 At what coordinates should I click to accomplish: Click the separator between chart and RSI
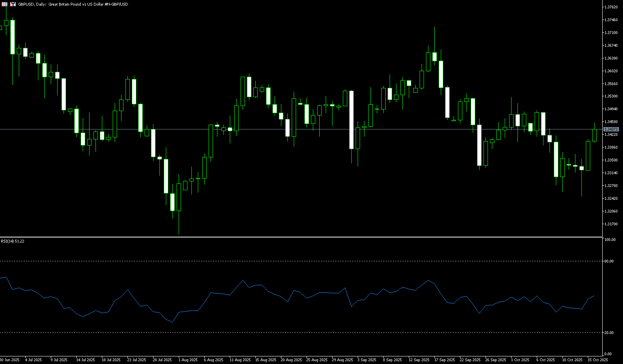point(300,237)
